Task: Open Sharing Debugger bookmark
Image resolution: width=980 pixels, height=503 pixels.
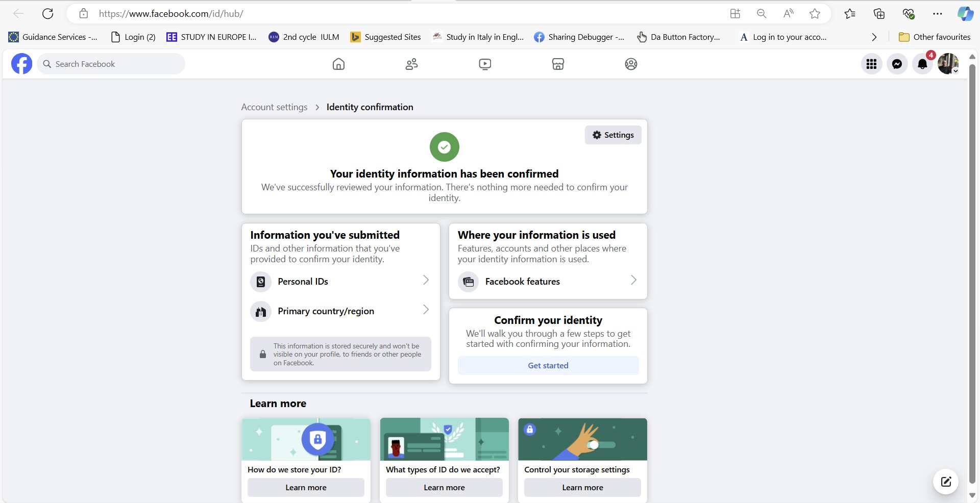Action: click(579, 37)
